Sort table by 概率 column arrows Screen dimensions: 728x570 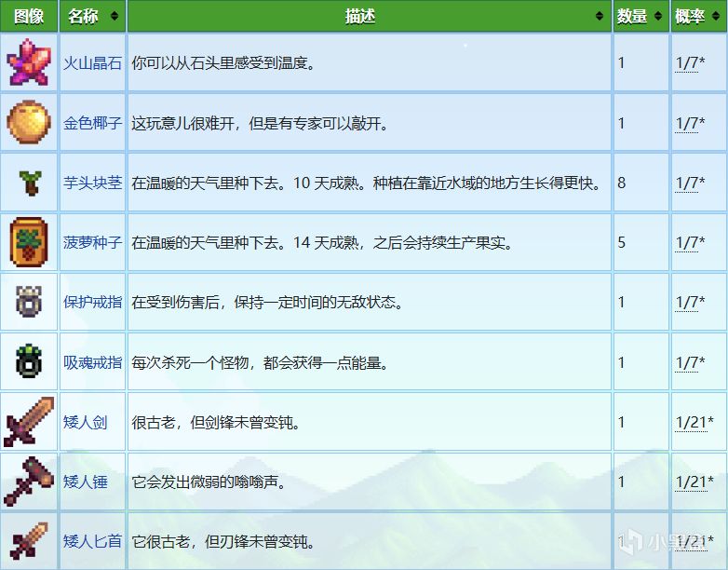coord(716,16)
